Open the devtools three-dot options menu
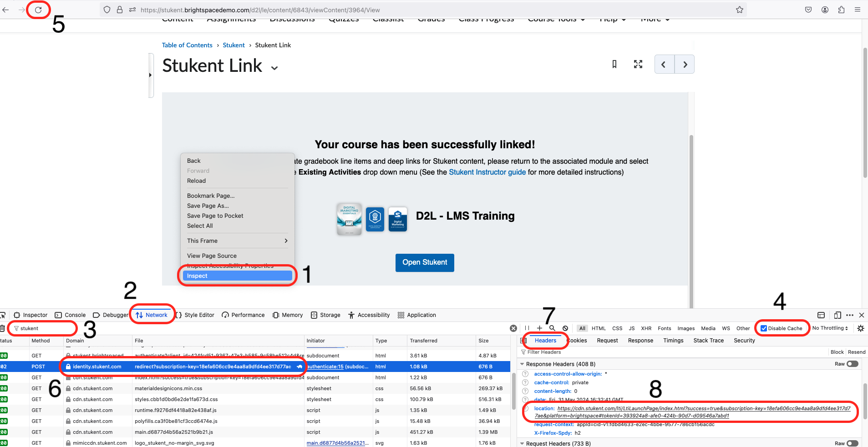Viewport: 868px width, 447px height. click(850, 315)
